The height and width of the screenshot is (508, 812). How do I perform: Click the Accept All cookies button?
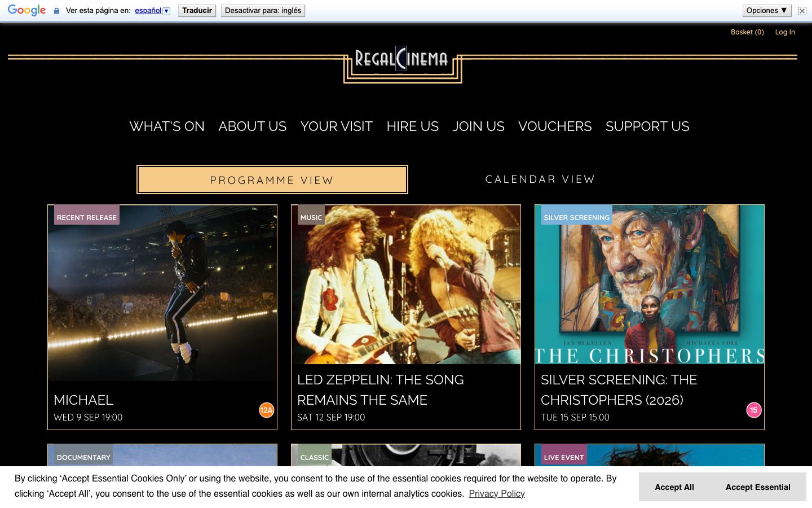674,487
